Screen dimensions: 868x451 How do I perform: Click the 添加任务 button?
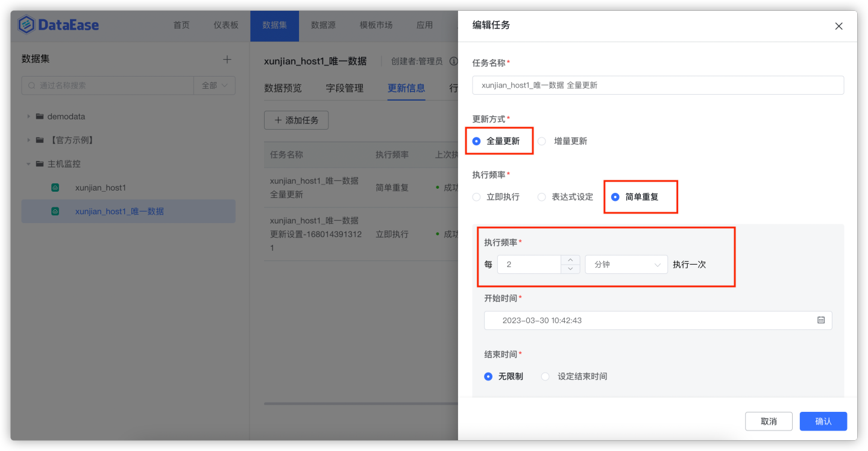296,120
